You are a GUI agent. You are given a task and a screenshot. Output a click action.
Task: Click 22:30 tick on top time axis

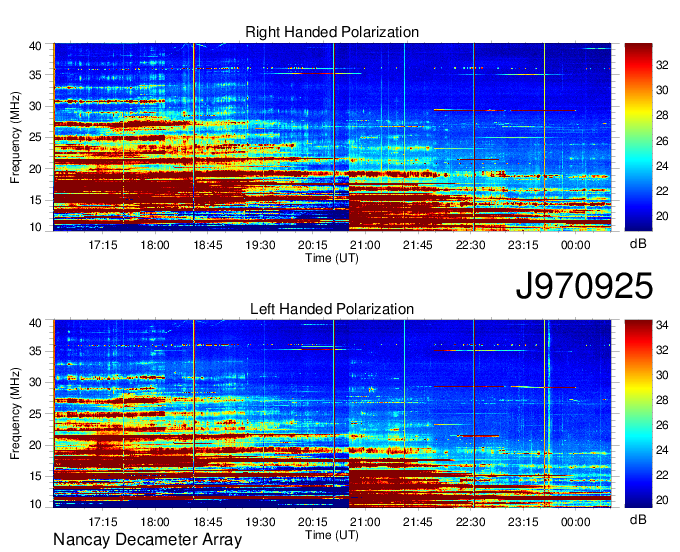tap(471, 245)
